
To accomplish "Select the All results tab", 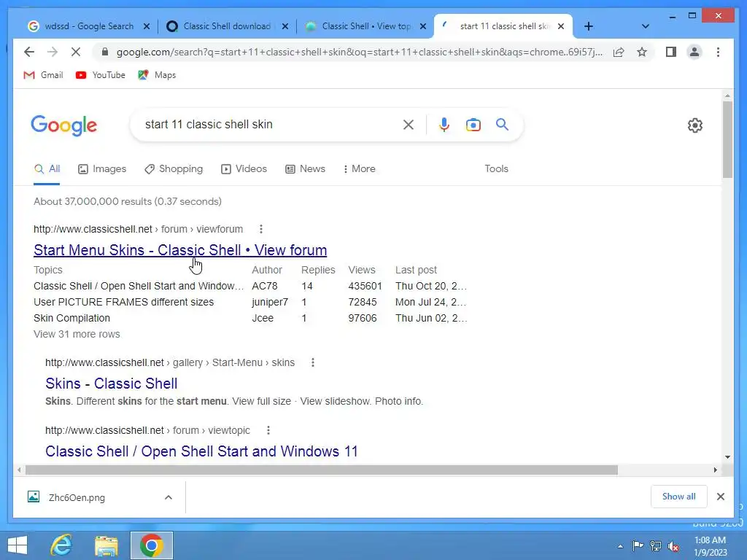I will click(47, 169).
